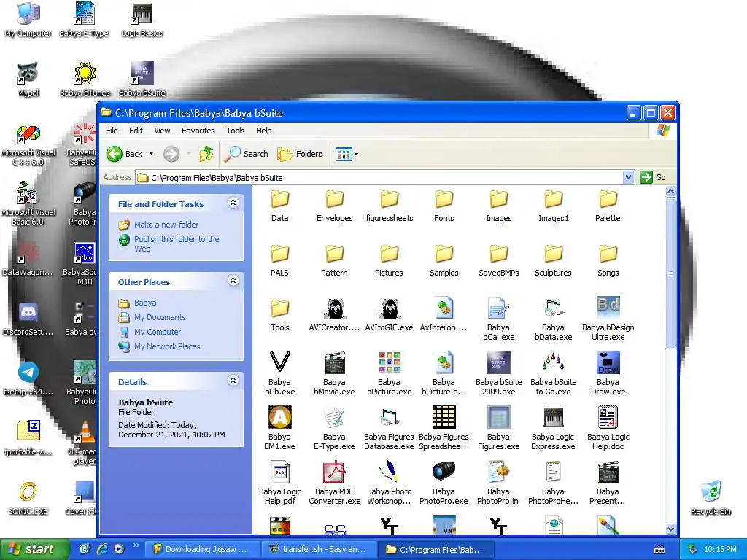This screenshot has width=747, height=560.
Task: Click Make a new folder link
Action: pyautogui.click(x=166, y=225)
